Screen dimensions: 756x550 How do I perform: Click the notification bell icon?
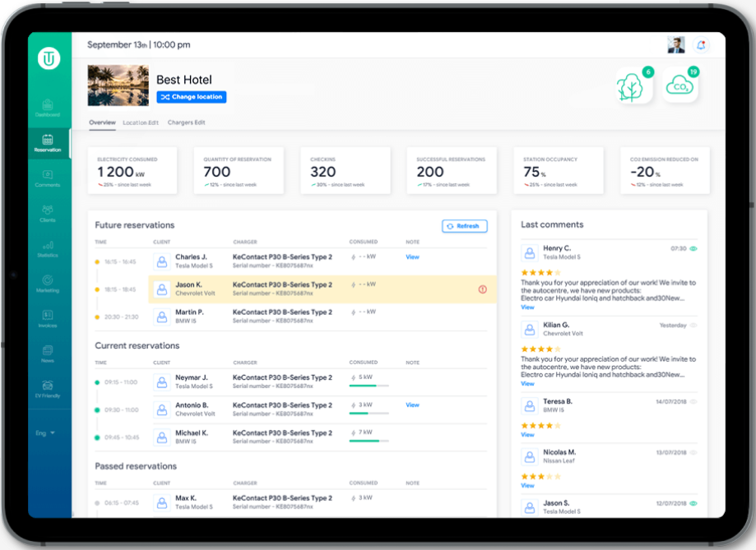point(701,45)
